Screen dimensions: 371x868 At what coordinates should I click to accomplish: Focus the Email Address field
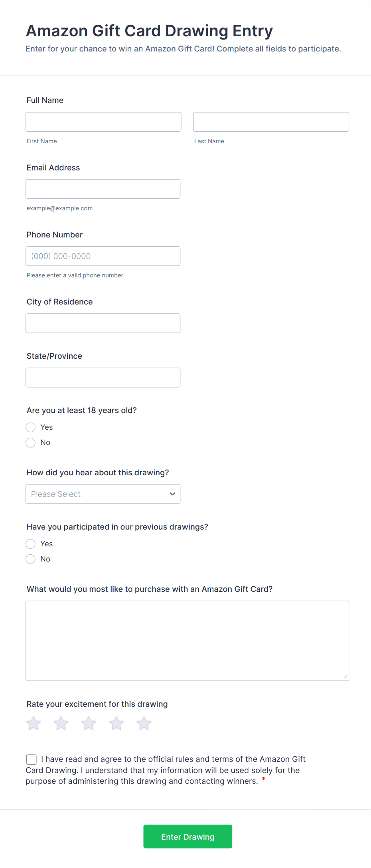[x=103, y=189]
